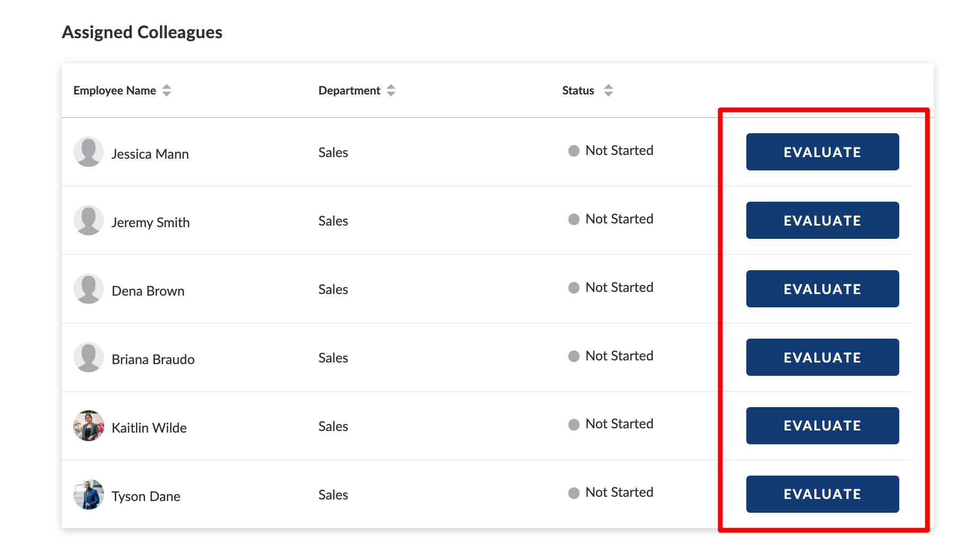The height and width of the screenshot is (543, 980).
Task: Click Sales department in Jessica Mann's row
Action: click(333, 152)
